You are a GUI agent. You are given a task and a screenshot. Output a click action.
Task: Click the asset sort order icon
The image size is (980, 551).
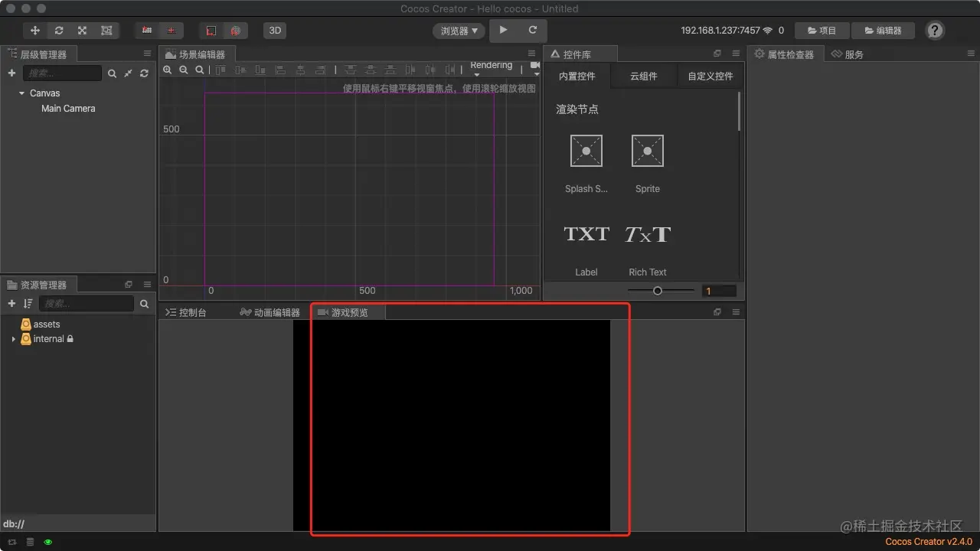[x=28, y=304]
